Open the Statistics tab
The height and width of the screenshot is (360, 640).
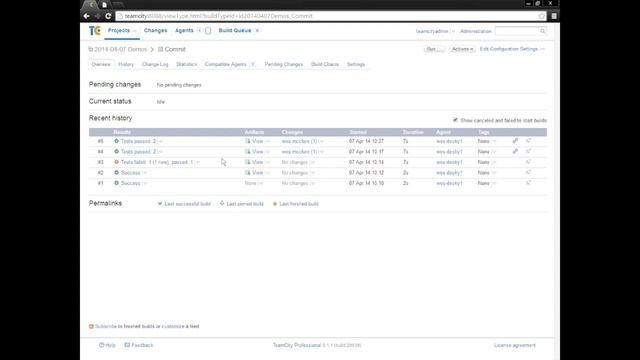click(187, 64)
